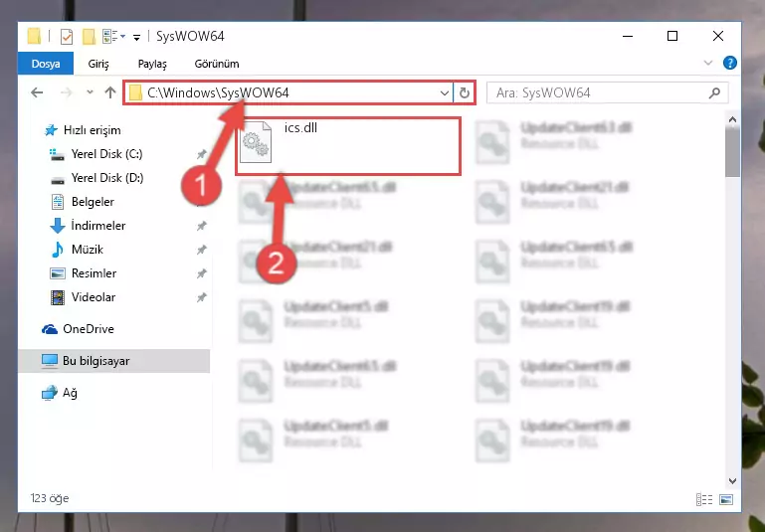
Task: Select the ics.dll file name
Action: pyautogui.click(x=300, y=127)
